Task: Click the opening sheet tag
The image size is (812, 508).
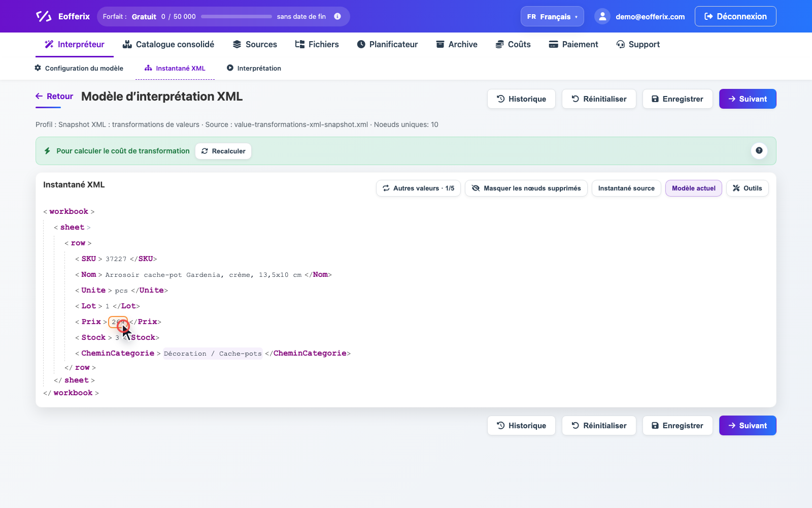Action: (x=72, y=227)
